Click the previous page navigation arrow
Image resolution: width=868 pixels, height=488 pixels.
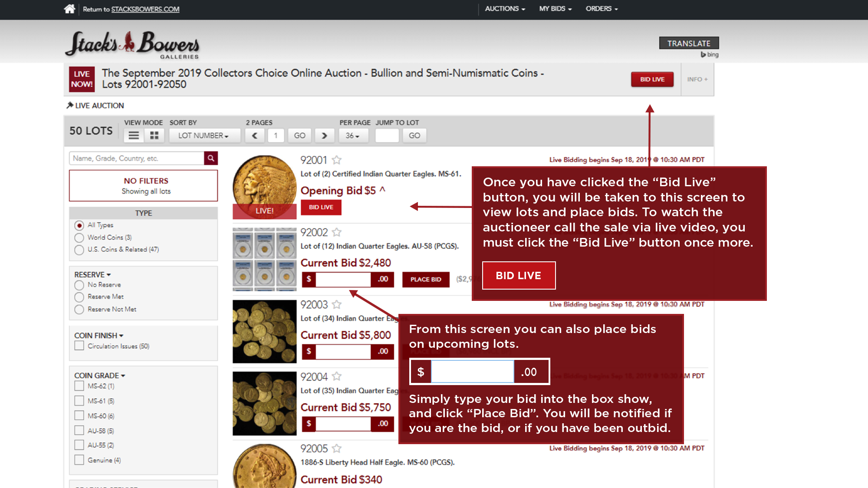[x=255, y=135]
